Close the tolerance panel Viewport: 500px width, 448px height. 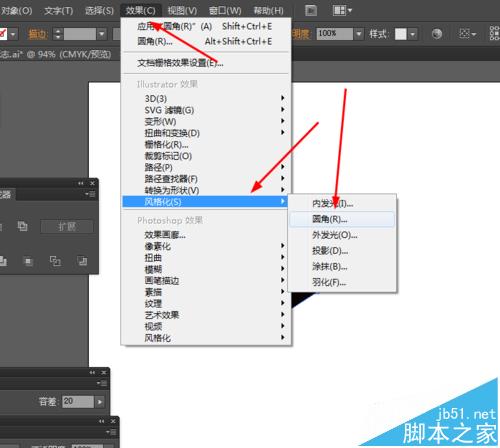[x=104, y=373]
